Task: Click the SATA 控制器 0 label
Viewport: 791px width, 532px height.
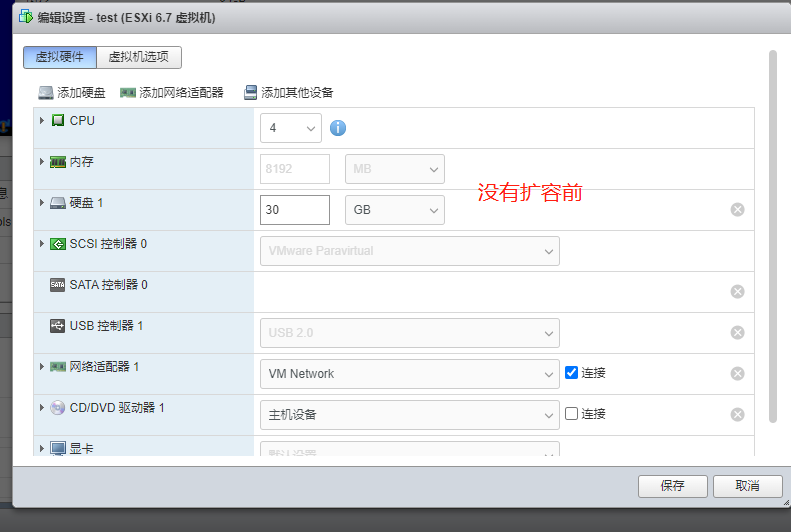Action: [108, 285]
